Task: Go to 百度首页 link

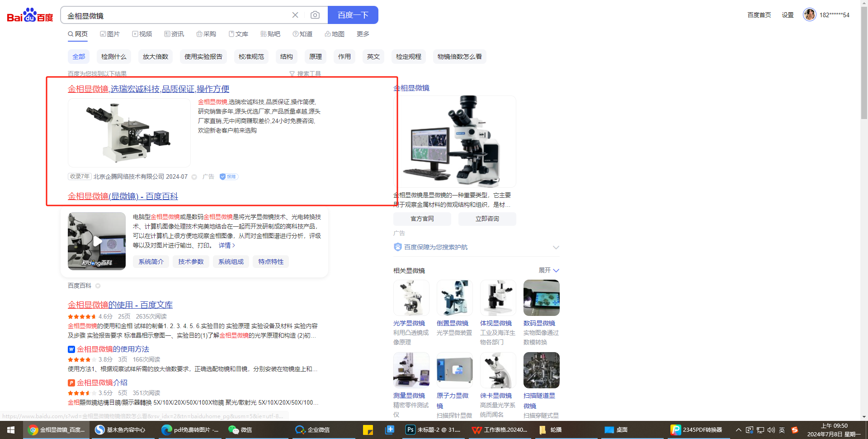Action: point(759,15)
